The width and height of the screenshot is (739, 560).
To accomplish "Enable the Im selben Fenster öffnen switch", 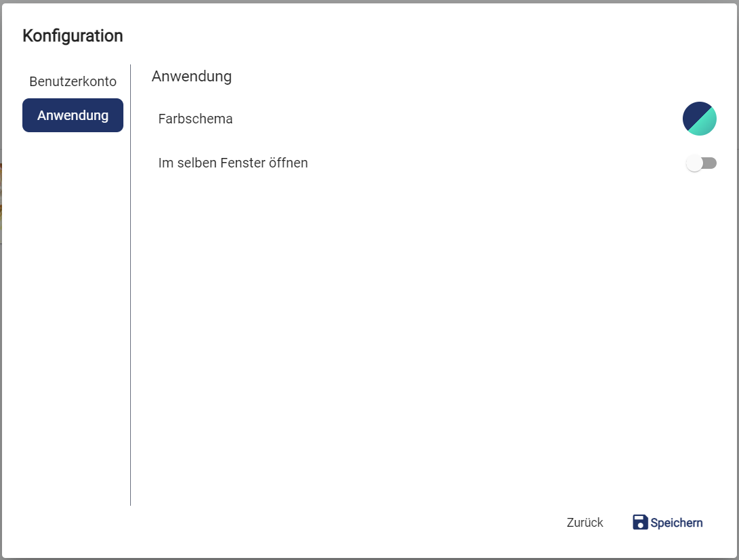I will click(x=700, y=163).
